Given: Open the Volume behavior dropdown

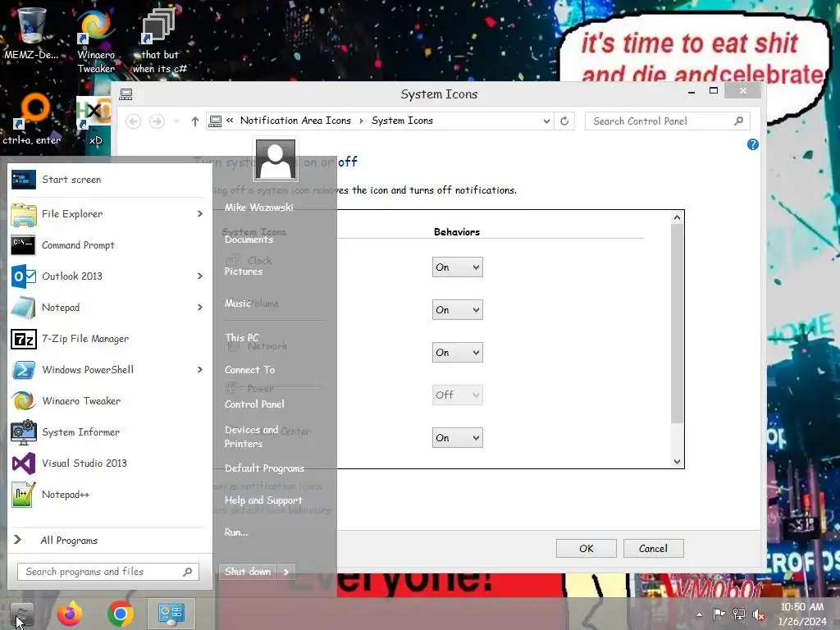Looking at the screenshot, I should 458,309.
